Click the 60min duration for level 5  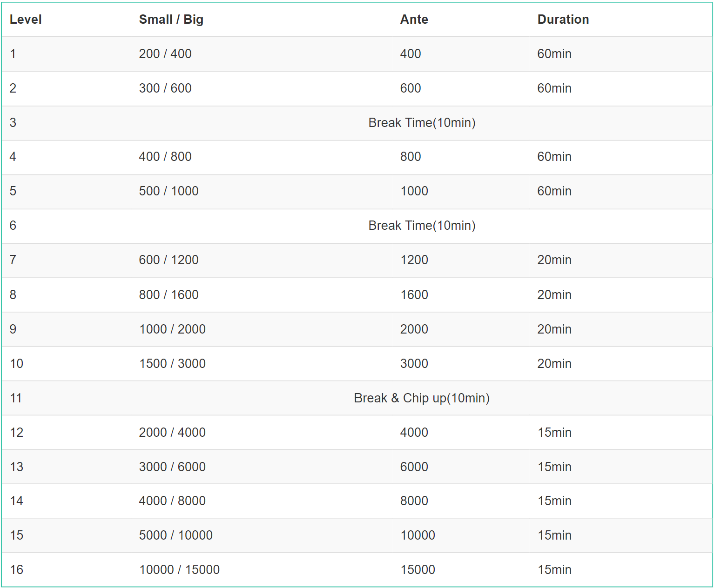[x=554, y=191]
